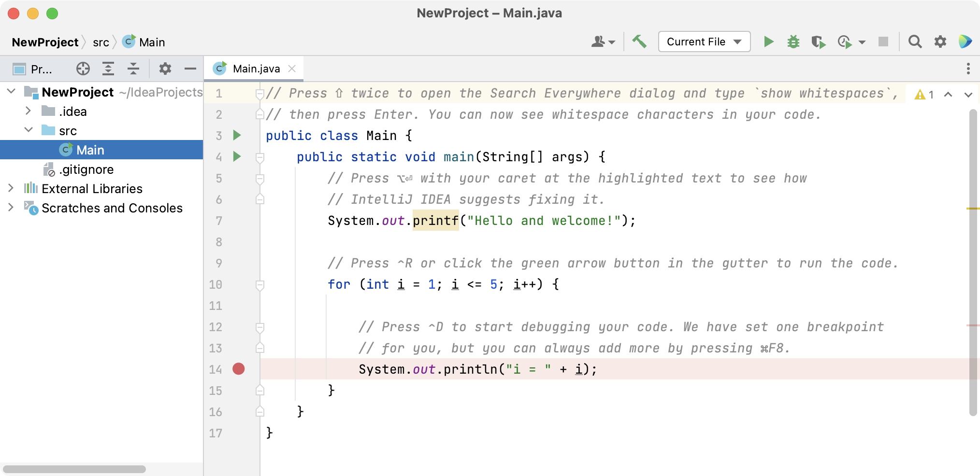Go to next highlighted error arrow
Screen dimensions: 980x476
point(968,95)
